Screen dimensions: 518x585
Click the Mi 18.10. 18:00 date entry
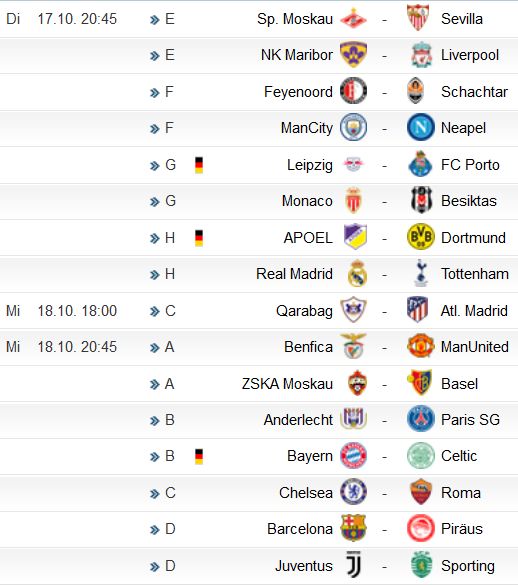[x=62, y=311]
